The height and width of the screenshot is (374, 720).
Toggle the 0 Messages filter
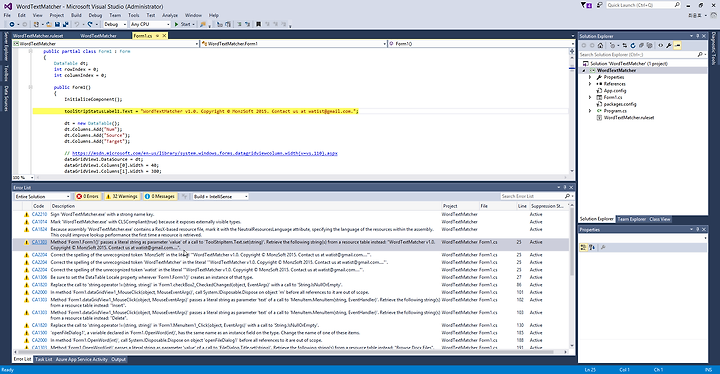coord(159,196)
